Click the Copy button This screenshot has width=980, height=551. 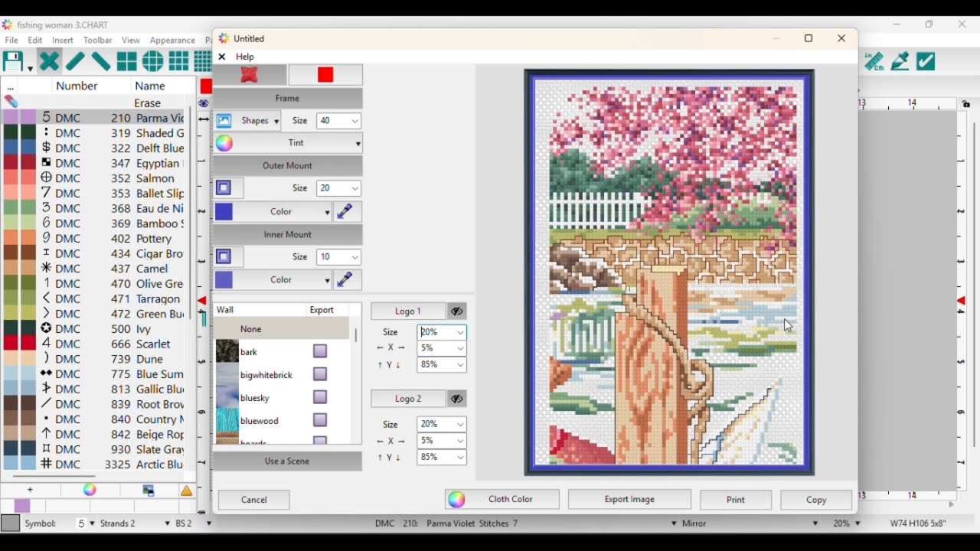pyautogui.click(x=816, y=500)
